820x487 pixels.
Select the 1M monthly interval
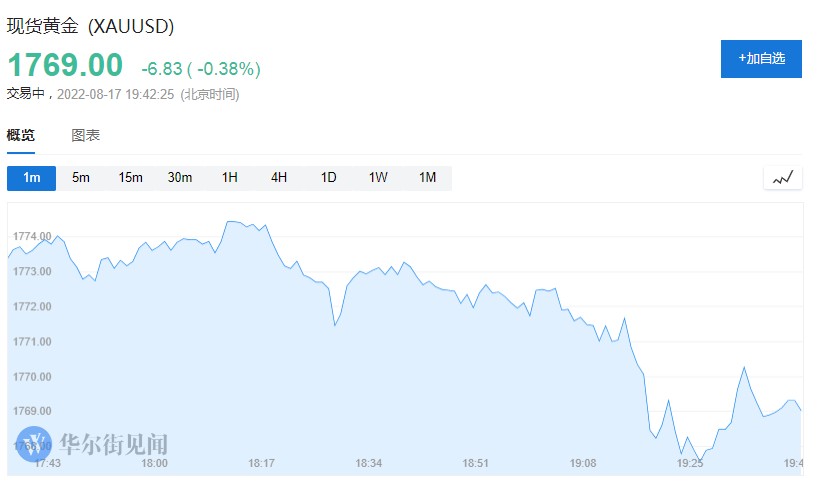(428, 178)
